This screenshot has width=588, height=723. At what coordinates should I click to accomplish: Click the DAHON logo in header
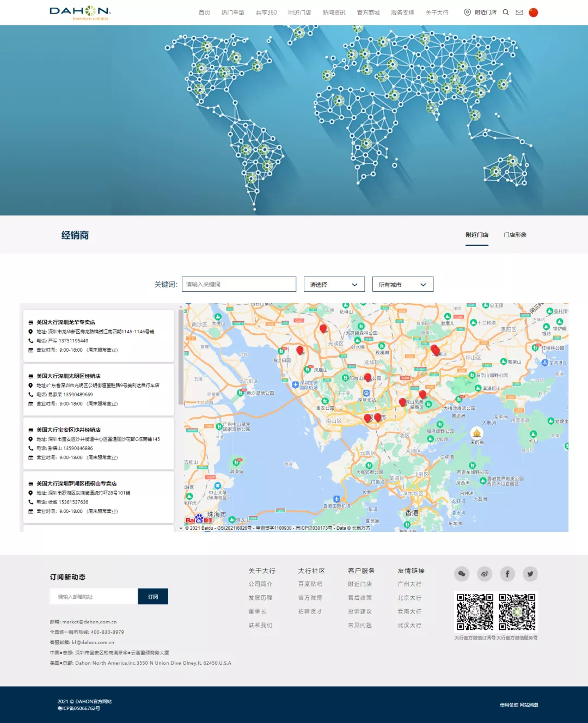point(79,13)
